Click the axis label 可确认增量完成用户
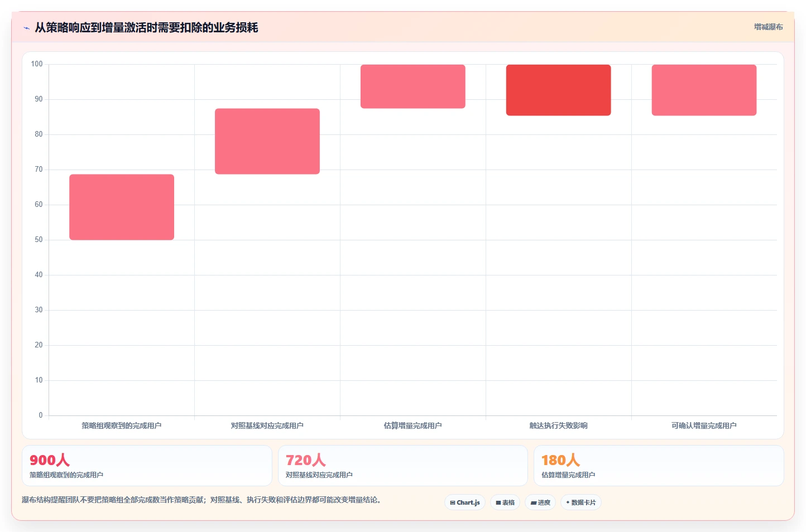 point(704,425)
